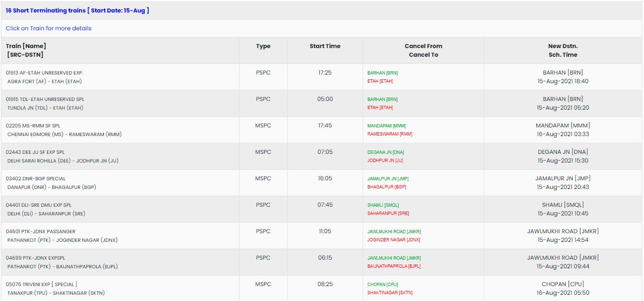Click the New Dstn. Sch. Time header

(x=563, y=50)
